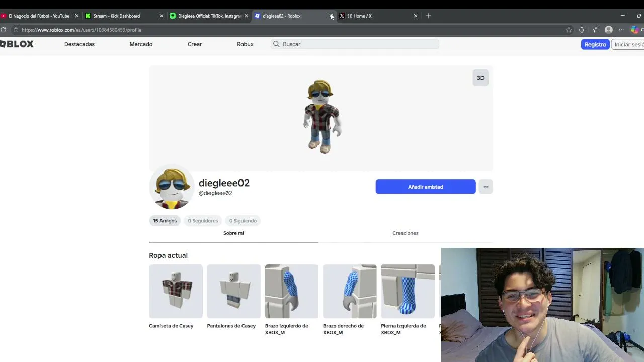Click the Pierna izquierda de XBOX_M label
This screenshot has height=362, width=644.
pos(404,329)
